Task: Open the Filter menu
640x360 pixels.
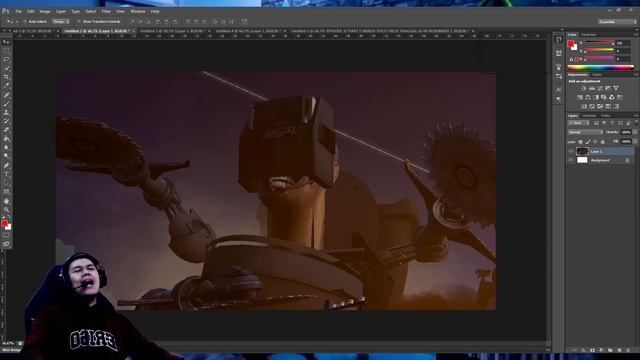Action: coord(106,11)
